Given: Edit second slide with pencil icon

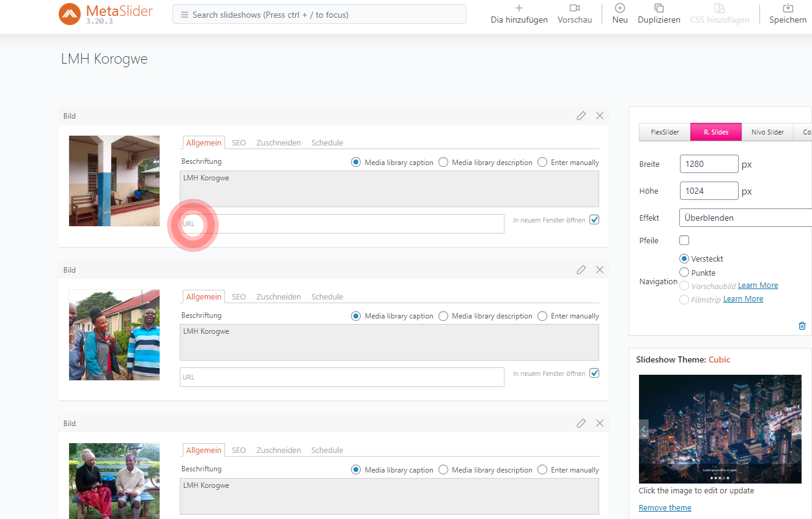Looking at the screenshot, I should (581, 270).
